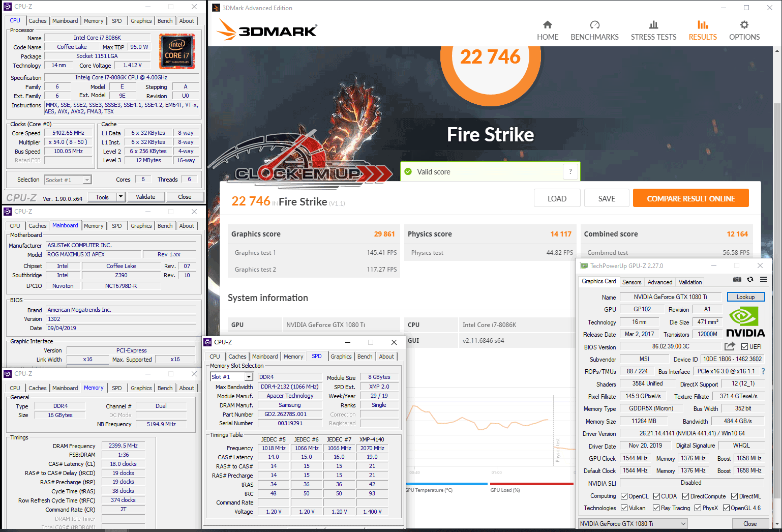This screenshot has width=782, height=532.
Task: Toggle the Ray Tracing checkbox
Action: (x=655, y=508)
